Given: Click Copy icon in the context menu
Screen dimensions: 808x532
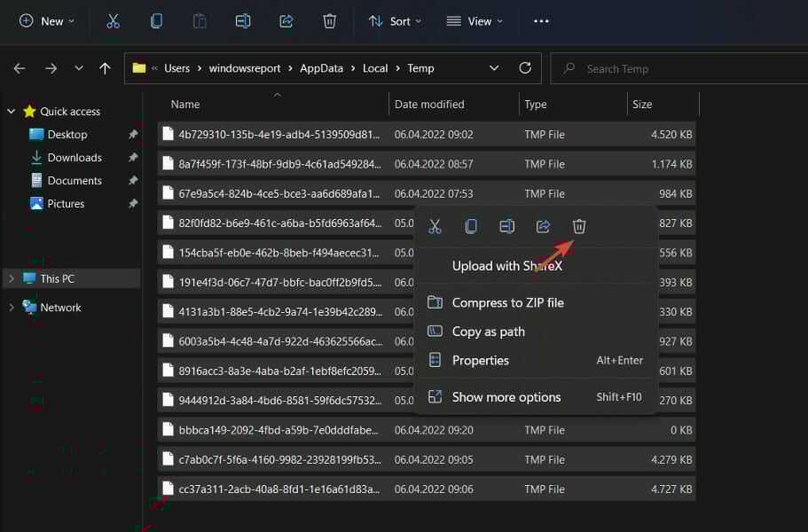Looking at the screenshot, I should pyautogui.click(x=471, y=226).
